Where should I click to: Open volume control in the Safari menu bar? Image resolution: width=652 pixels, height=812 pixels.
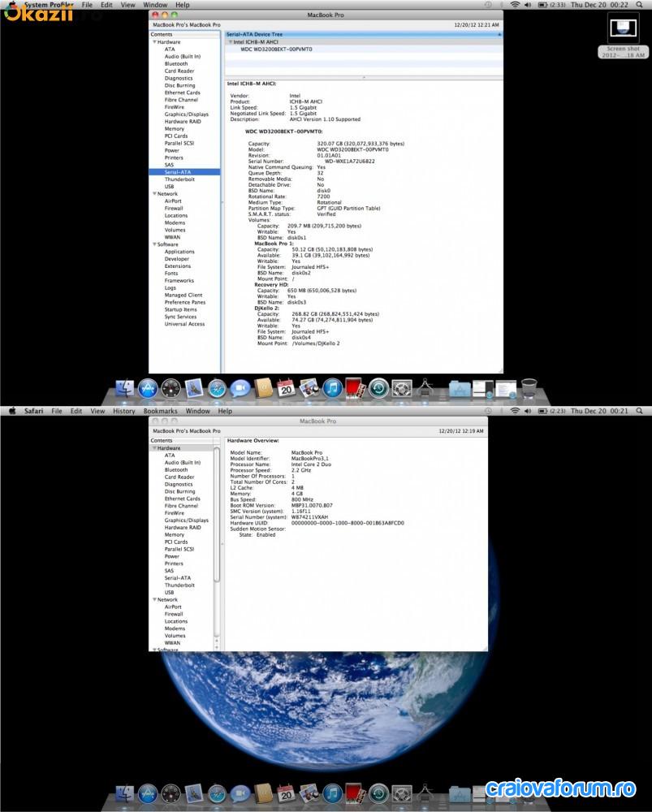[x=528, y=411]
